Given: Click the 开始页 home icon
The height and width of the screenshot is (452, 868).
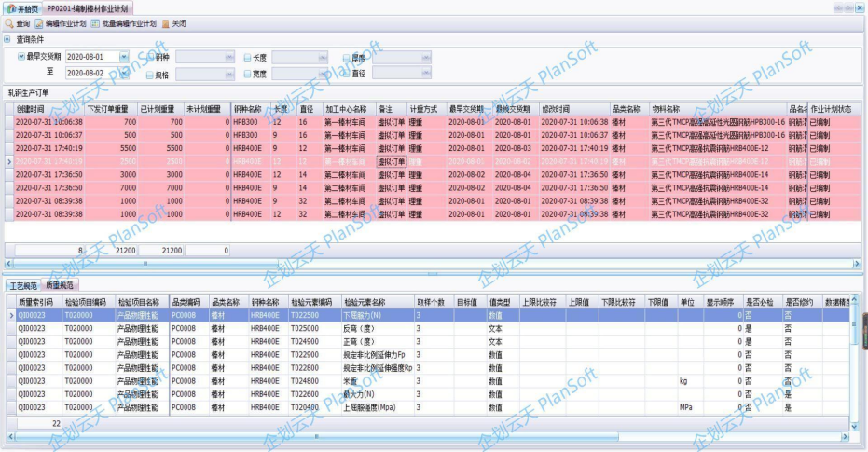Looking at the screenshot, I should [x=11, y=8].
